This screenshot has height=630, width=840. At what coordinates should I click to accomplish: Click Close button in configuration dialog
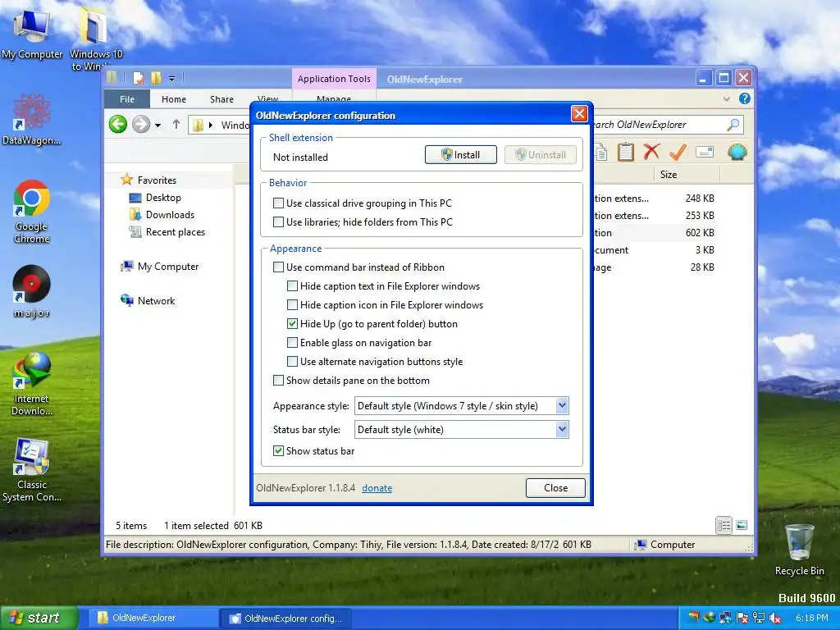tap(555, 487)
